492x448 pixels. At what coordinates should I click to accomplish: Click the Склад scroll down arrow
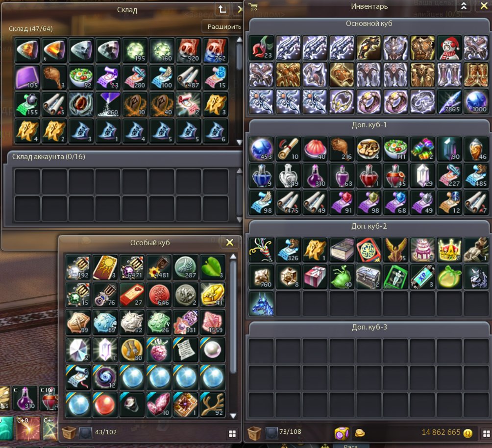[239, 142]
